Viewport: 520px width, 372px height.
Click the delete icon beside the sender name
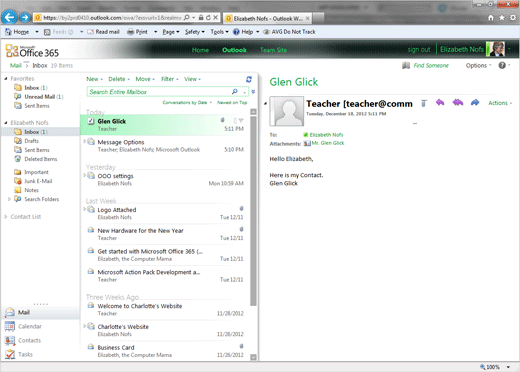(424, 103)
